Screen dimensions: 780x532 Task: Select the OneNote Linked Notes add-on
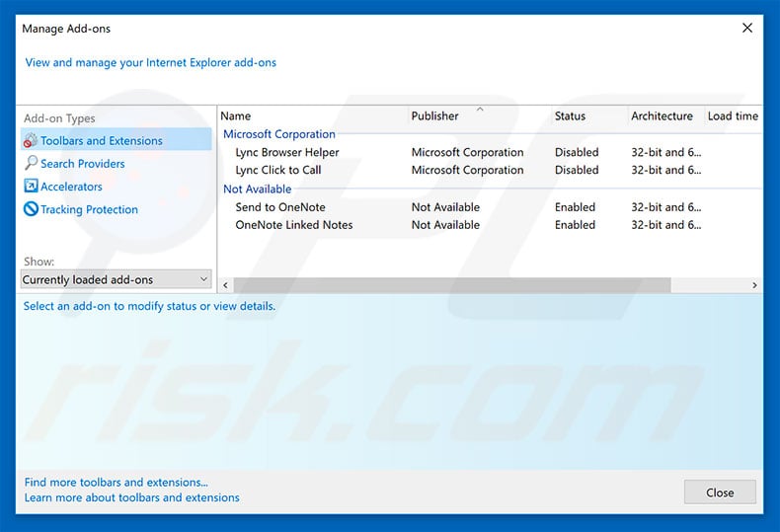point(294,225)
